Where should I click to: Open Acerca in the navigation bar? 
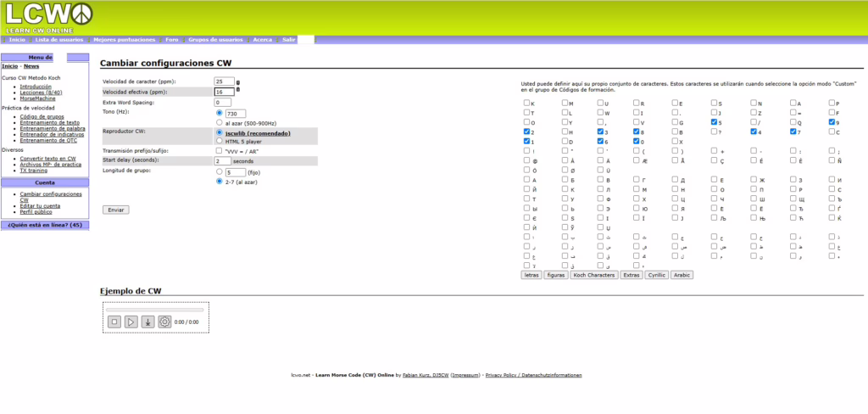tap(263, 40)
